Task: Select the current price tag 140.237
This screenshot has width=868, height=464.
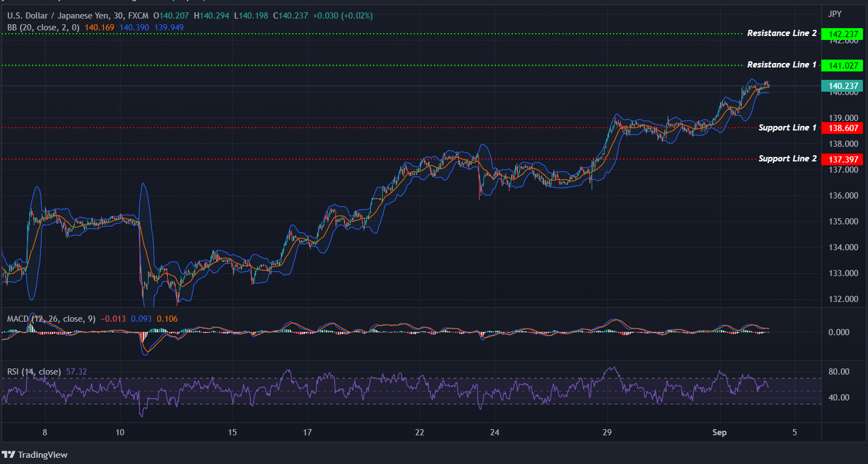Action: [843, 86]
